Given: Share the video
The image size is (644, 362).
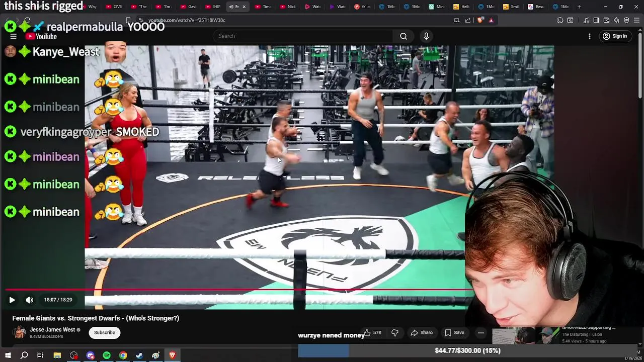Looking at the screenshot, I should 422,333.
